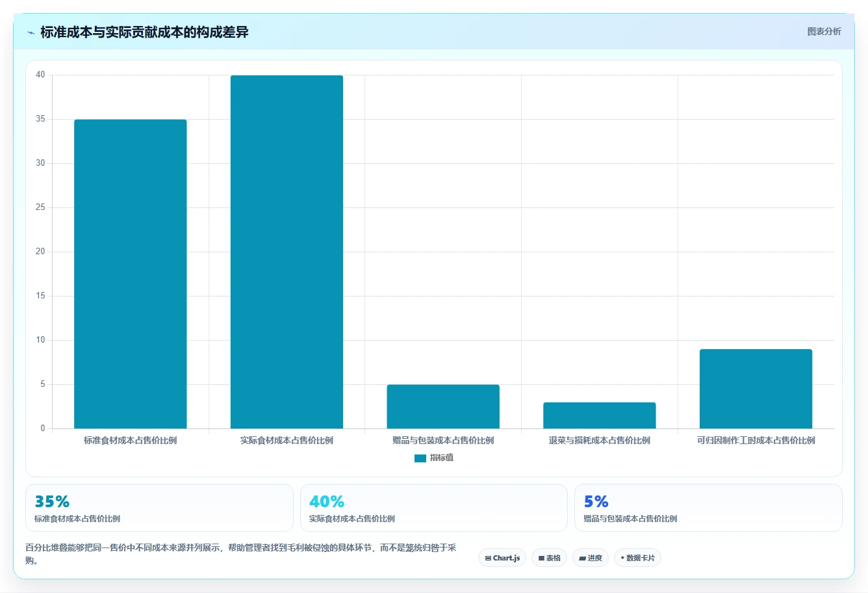Screen dimensions: 868x593
Task: Click the y-axis value 20
Action: [40, 252]
